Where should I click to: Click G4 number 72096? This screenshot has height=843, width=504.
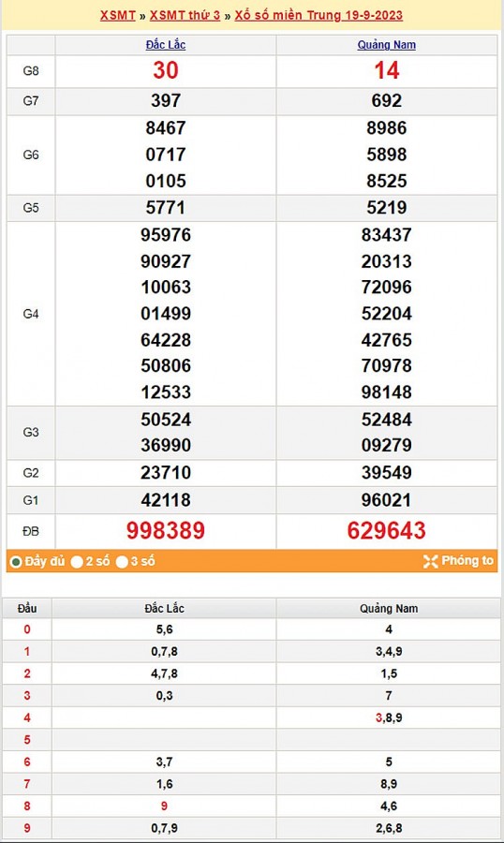click(387, 288)
